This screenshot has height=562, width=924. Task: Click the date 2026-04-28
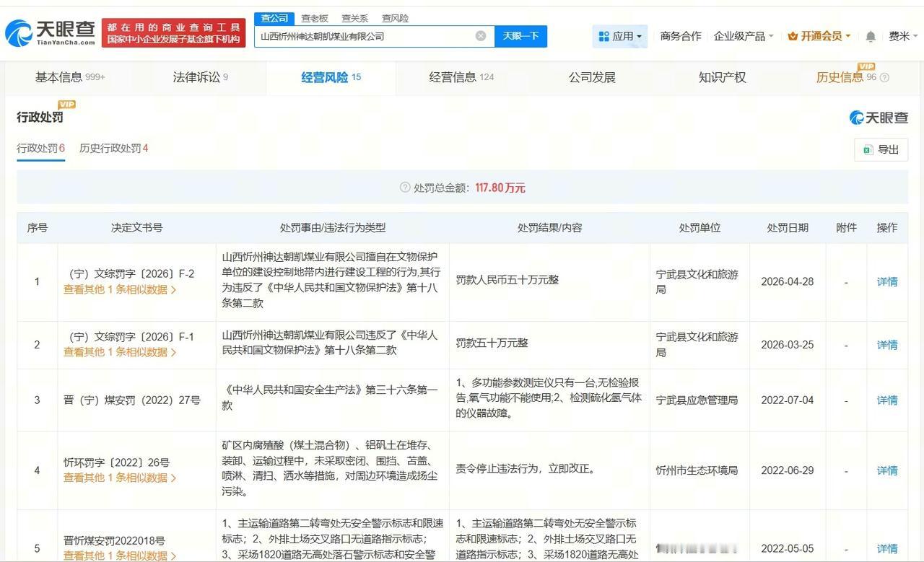(788, 282)
